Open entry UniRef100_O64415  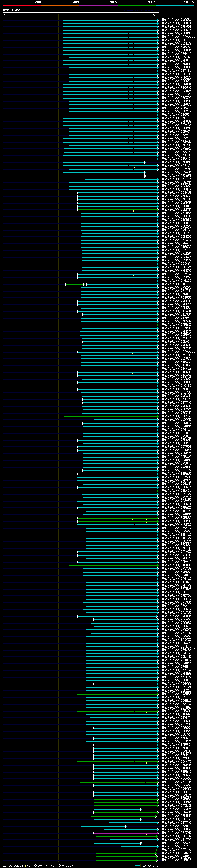[x=176, y=54]
